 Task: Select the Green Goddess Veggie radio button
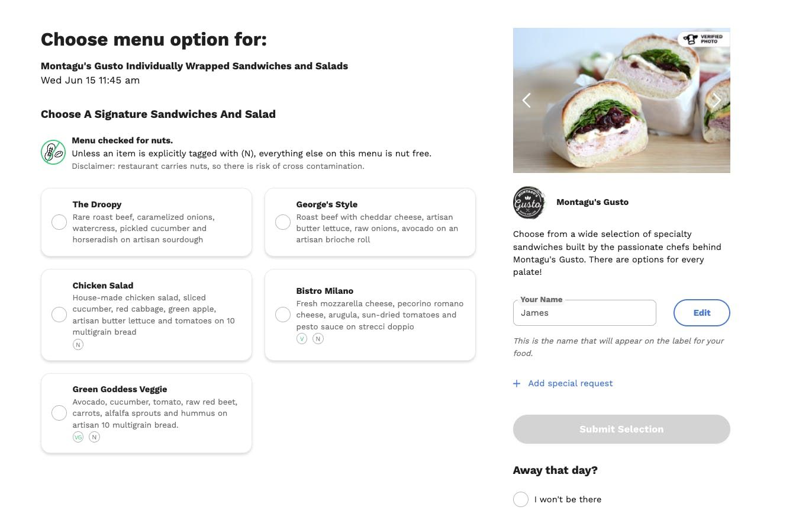click(59, 413)
